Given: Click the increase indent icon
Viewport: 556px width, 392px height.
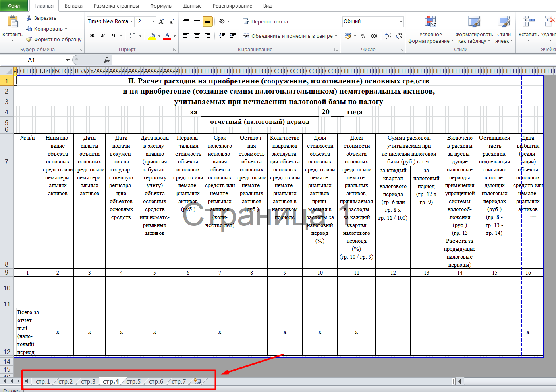Looking at the screenshot, I should (233, 36).
